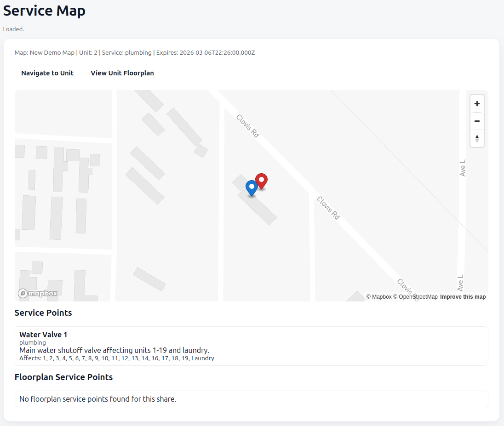The height and width of the screenshot is (426, 504).
Task: Open the Mapbox logo on the map
Action: click(38, 293)
